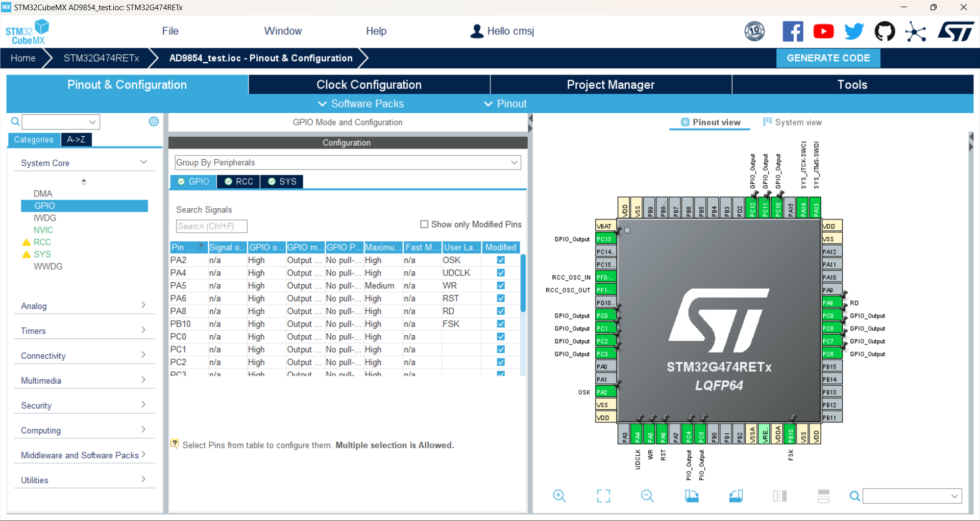This screenshot has height=521, width=980.
Task: Toggle Modified checkbox for PA6 row
Action: (501, 298)
